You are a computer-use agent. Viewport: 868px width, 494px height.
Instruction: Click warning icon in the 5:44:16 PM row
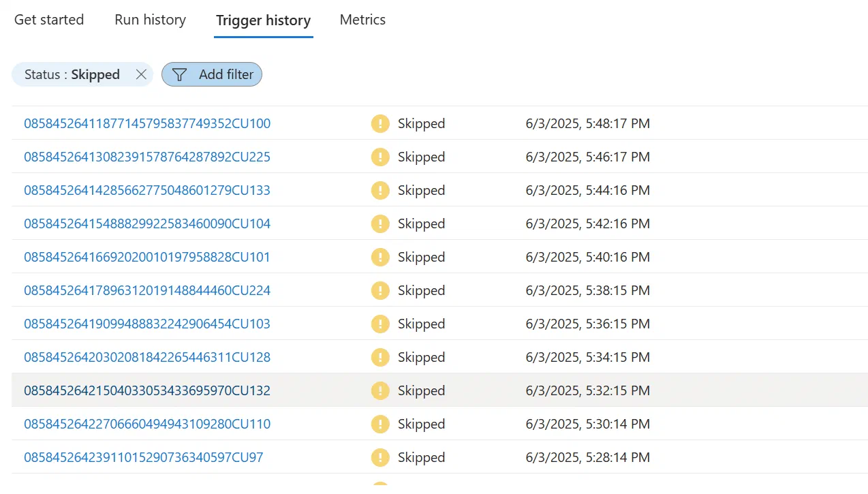coord(380,190)
